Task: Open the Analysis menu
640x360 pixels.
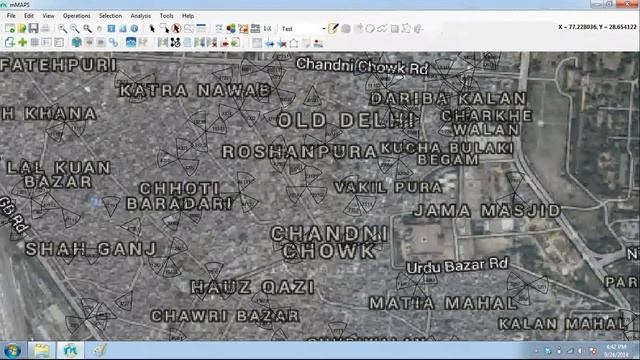Action: click(140, 16)
